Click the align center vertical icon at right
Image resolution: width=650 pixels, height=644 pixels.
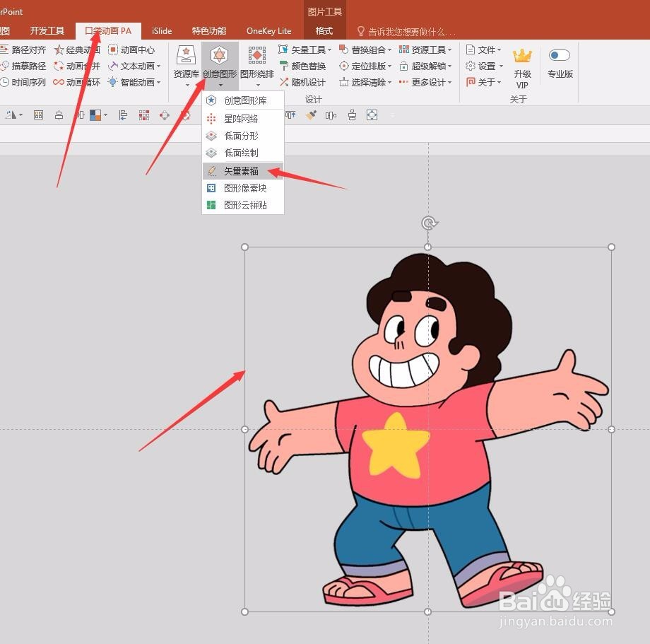[352, 115]
